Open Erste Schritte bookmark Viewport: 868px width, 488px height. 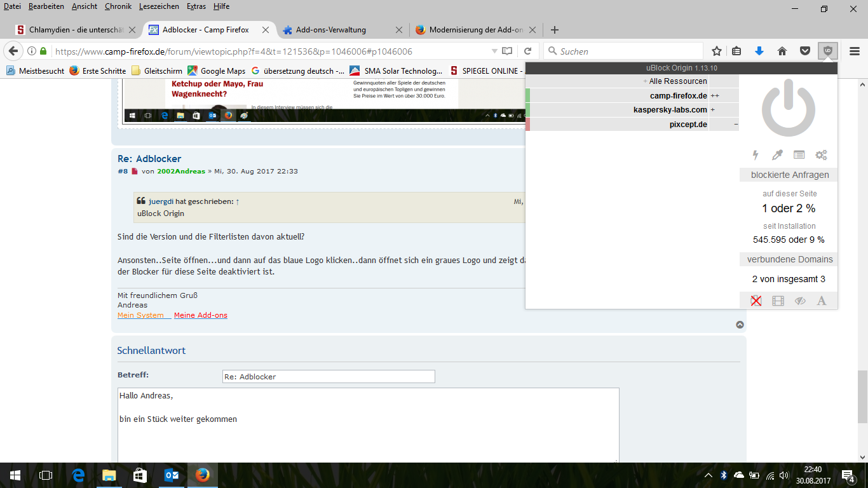point(98,71)
